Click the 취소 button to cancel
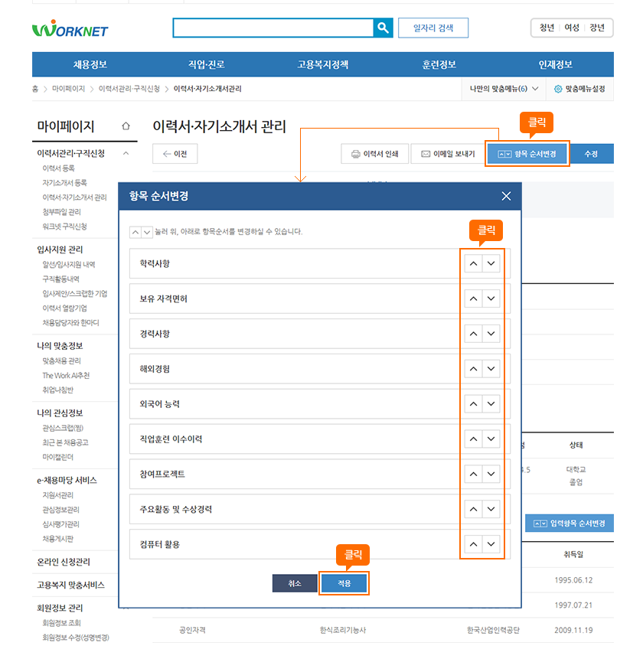 [295, 582]
